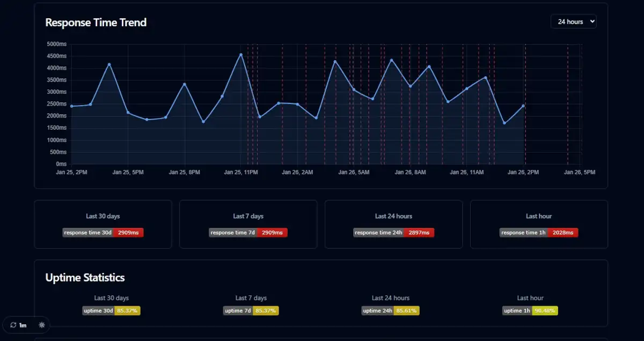This screenshot has height=341, width=644.
Task: Open the uptime 24h badge
Action: tap(391, 310)
